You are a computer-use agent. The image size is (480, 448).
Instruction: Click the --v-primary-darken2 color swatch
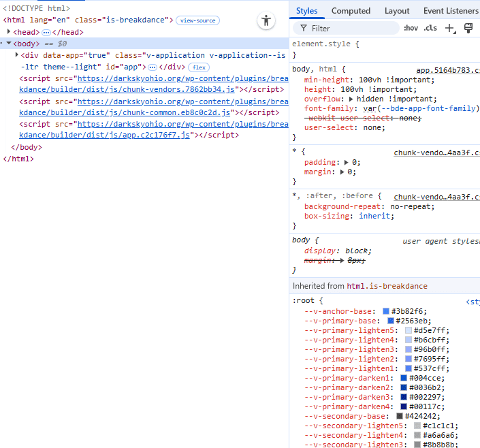coord(404,387)
